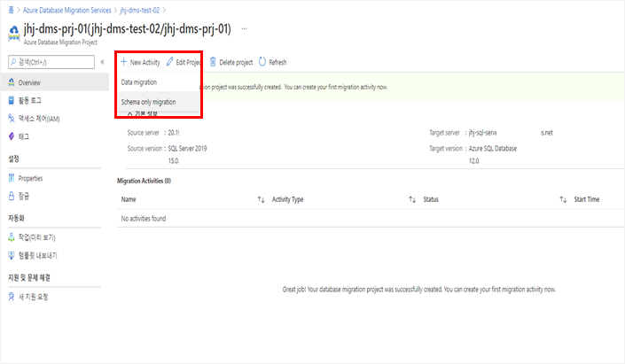Open the 잠금 settings item
The height and width of the screenshot is (364, 625).
(x=54, y=196)
